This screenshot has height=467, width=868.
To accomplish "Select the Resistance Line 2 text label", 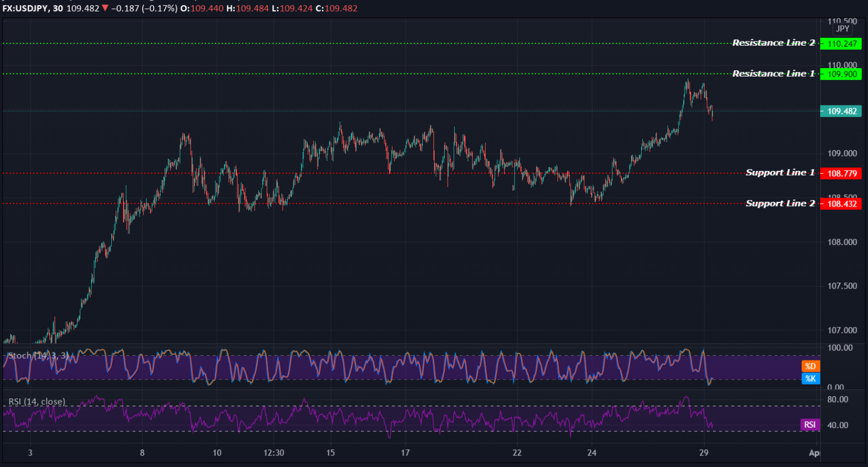I will [773, 43].
